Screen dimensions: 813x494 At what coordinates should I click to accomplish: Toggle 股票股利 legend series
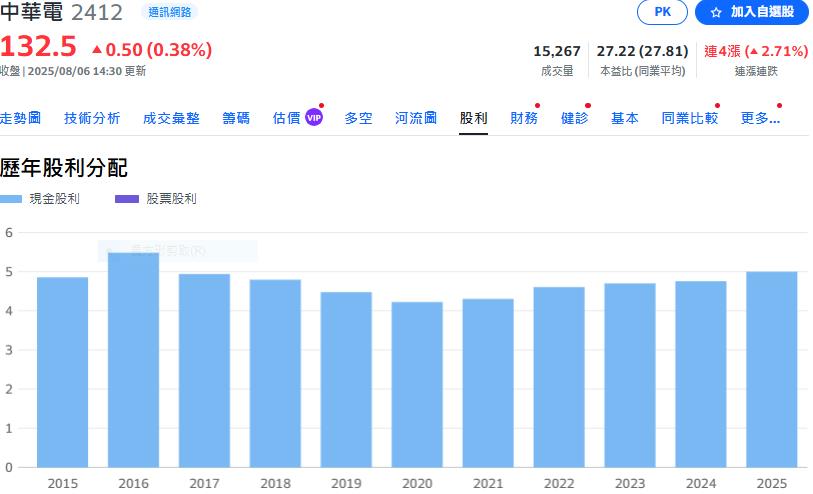point(156,199)
